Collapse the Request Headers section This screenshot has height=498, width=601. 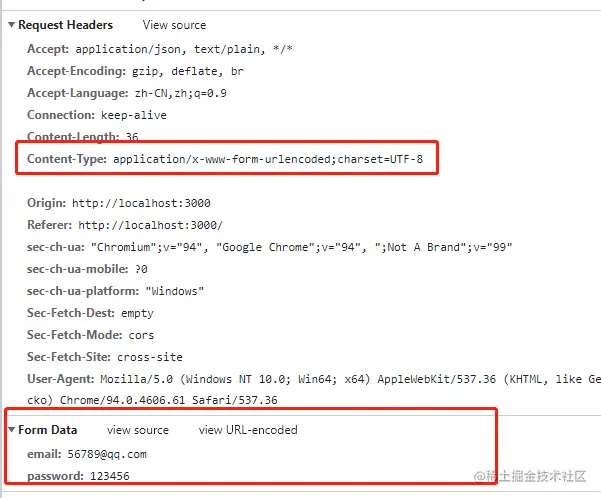tap(11, 25)
